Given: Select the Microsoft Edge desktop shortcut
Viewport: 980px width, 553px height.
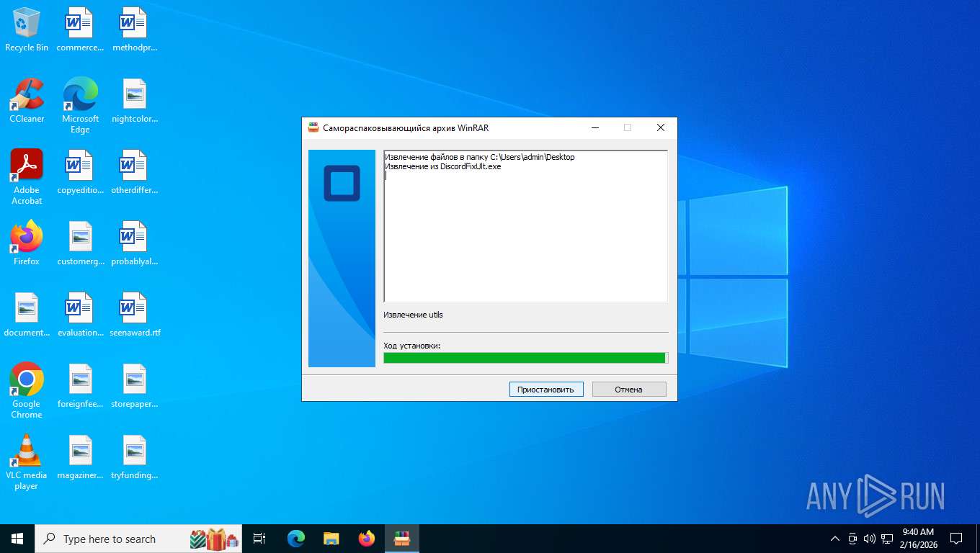Looking at the screenshot, I should click(80, 105).
